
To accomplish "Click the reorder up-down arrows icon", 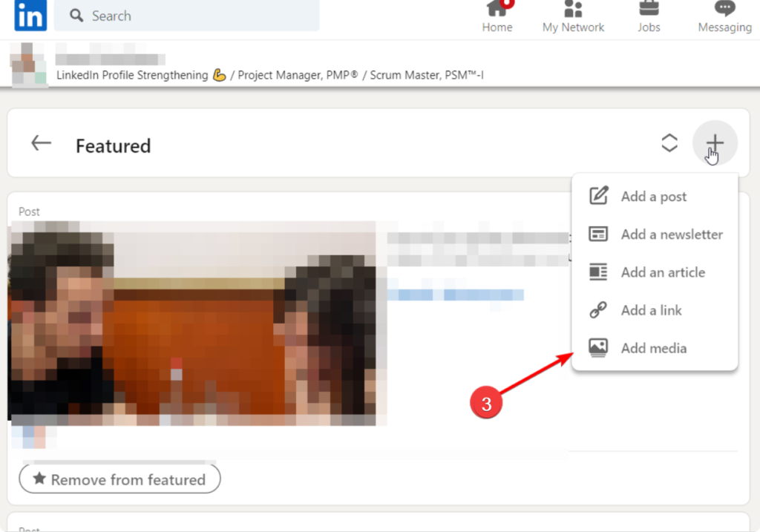I will pos(669,143).
